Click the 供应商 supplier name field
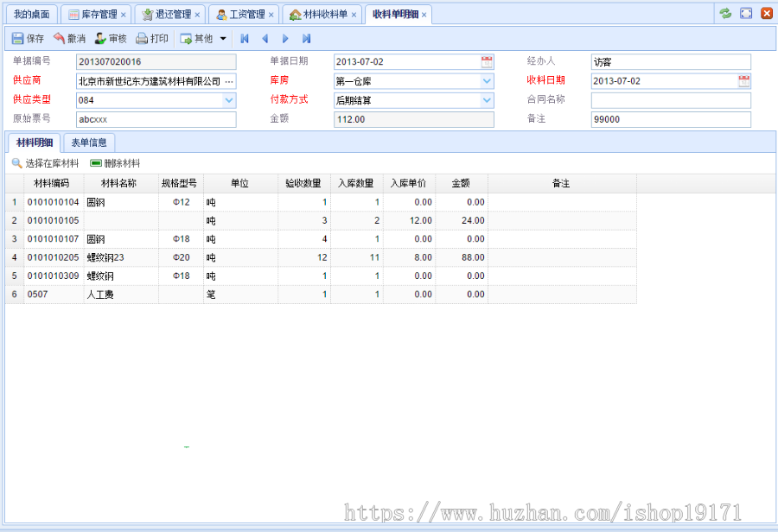This screenshot has width=778, height=532. click(x=150, y=81)
